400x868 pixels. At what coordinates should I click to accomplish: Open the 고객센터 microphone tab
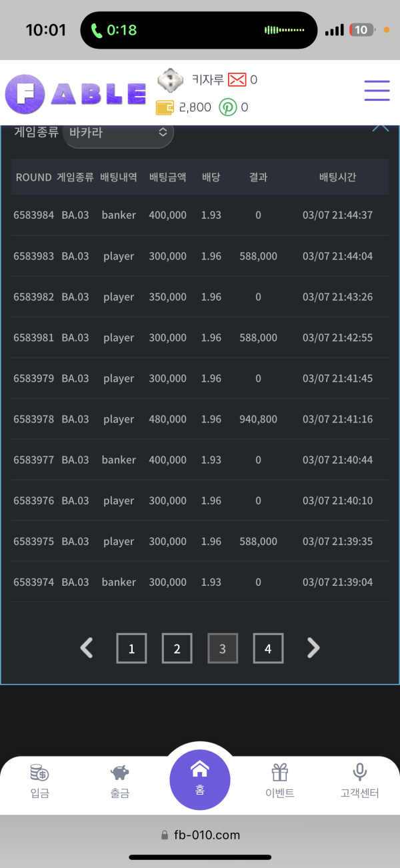pos(359,782)
